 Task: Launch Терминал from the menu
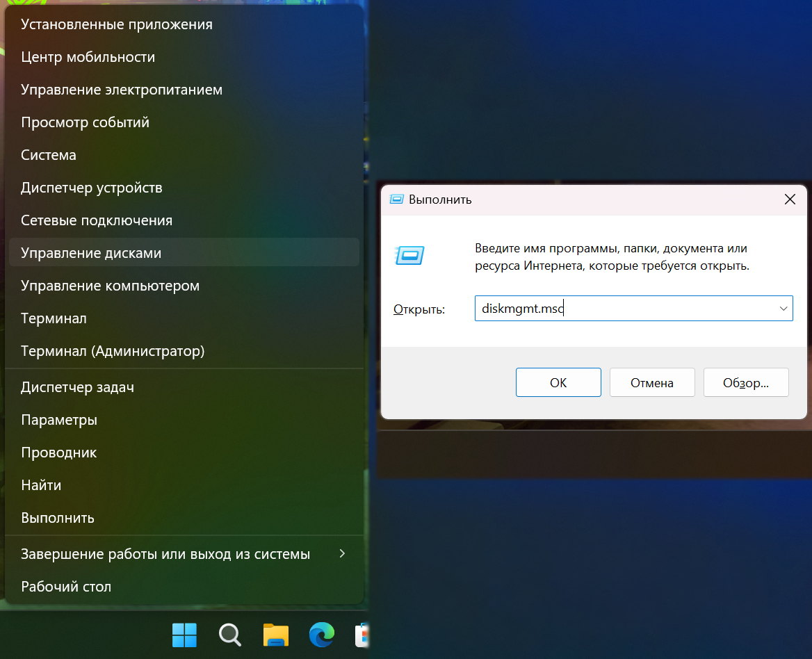pos(184,318)
